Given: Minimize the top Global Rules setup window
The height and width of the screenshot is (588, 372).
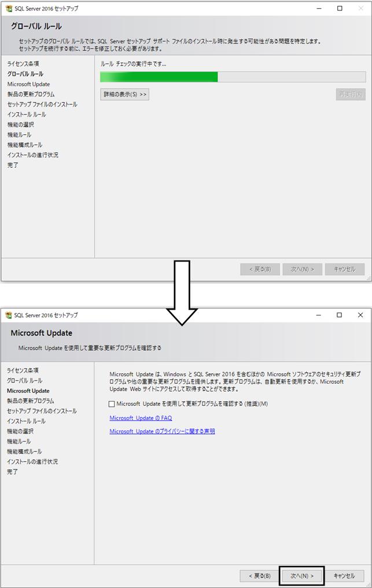Looking at the screenshot, I should (319, 8).
